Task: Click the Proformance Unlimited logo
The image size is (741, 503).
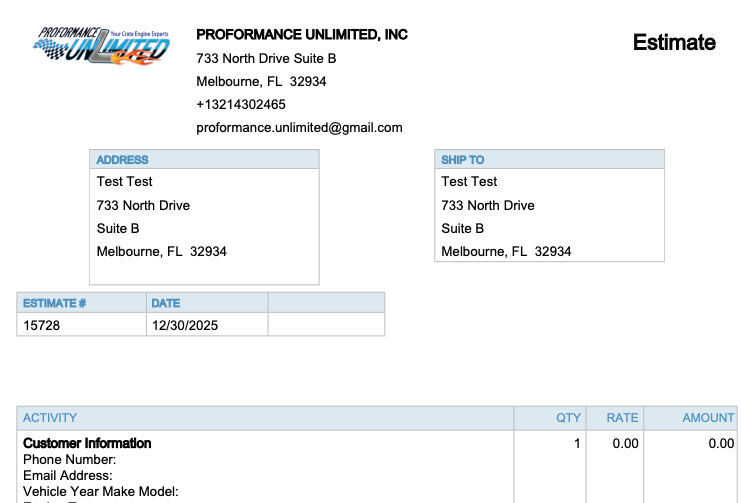Action: click(103, 47)
